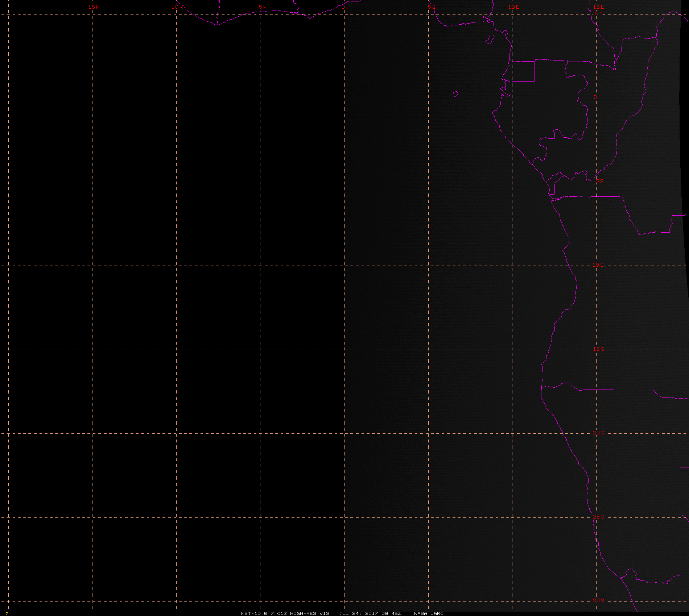Click the 5N latitude label
The height and width of the screenshot is (616, 689).
pos(599,13)
